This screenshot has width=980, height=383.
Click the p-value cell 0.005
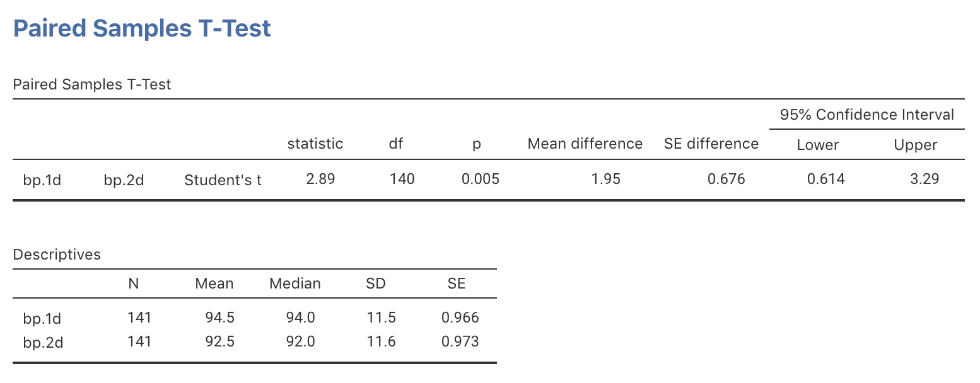(x=480, y=179)
